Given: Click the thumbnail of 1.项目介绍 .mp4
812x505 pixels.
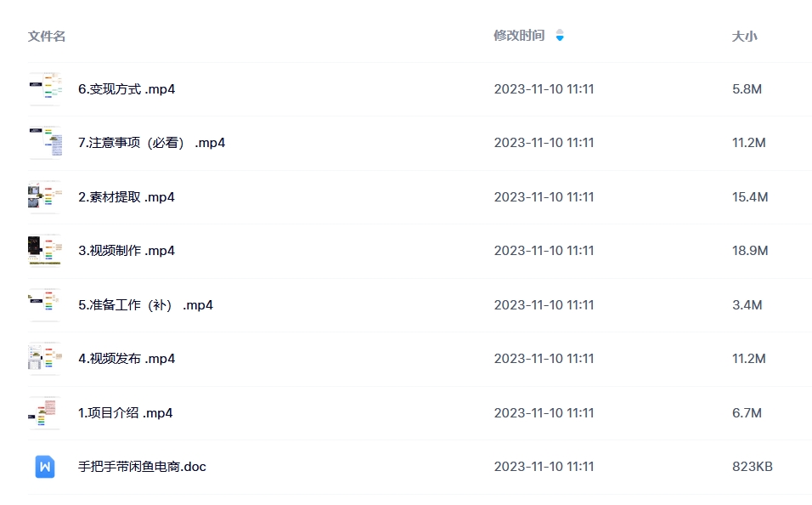Looking at the screenshot, I should pos(45,412).
